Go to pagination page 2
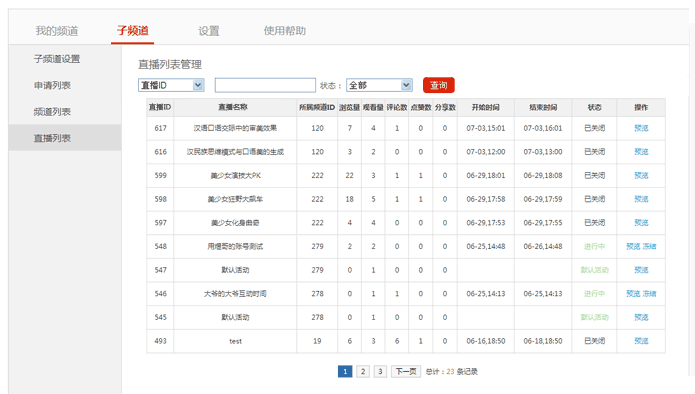This screenshot has width=695, height=394. pyautogui.click(x=363, y=371)
